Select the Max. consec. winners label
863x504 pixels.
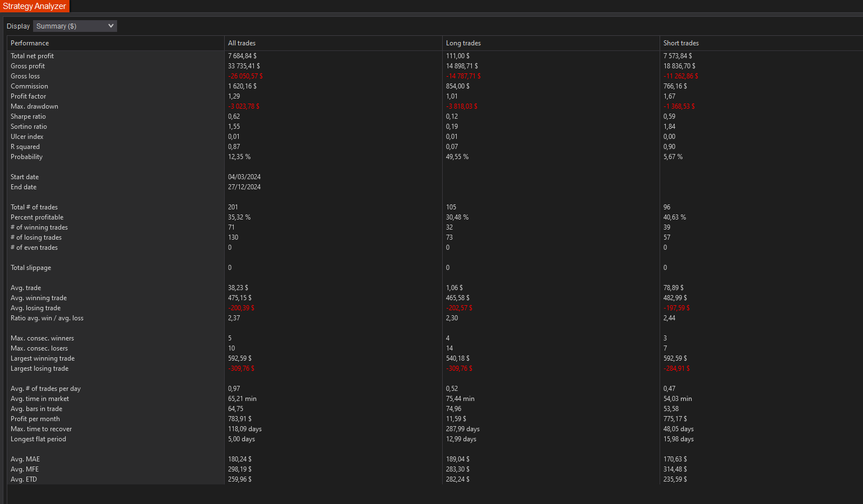[42, 338]
